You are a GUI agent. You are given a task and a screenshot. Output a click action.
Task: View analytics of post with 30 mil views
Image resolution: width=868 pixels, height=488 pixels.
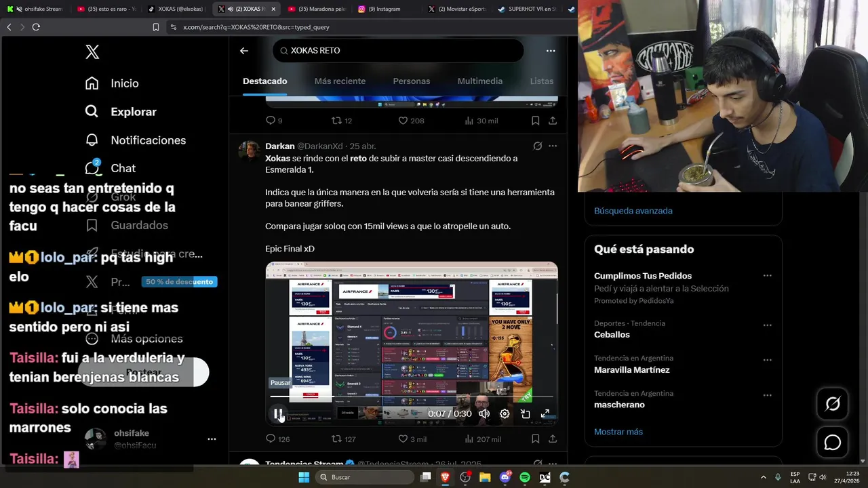pos(481,121)
